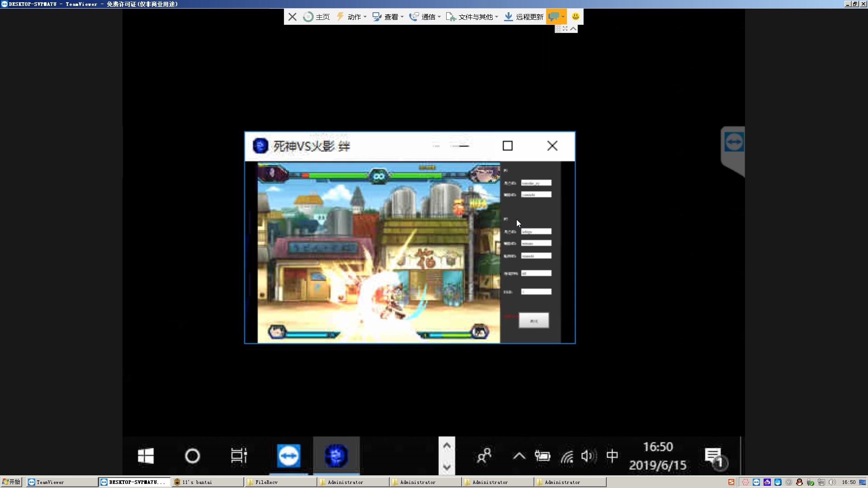Switch to the last Administrator taskbar button

point(570,482)
